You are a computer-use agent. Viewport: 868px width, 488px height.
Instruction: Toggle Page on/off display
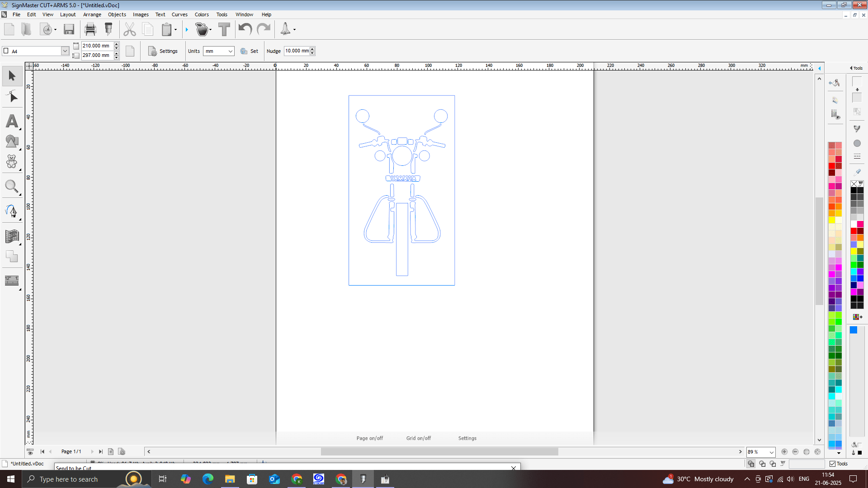(x=369, y=438)
